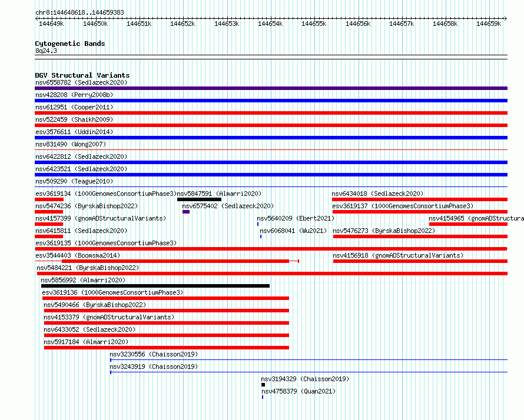This screenshot has height=420, width=524.
Task: Click the nsv5917184 (Almarri2020) label
Action: 86,342
